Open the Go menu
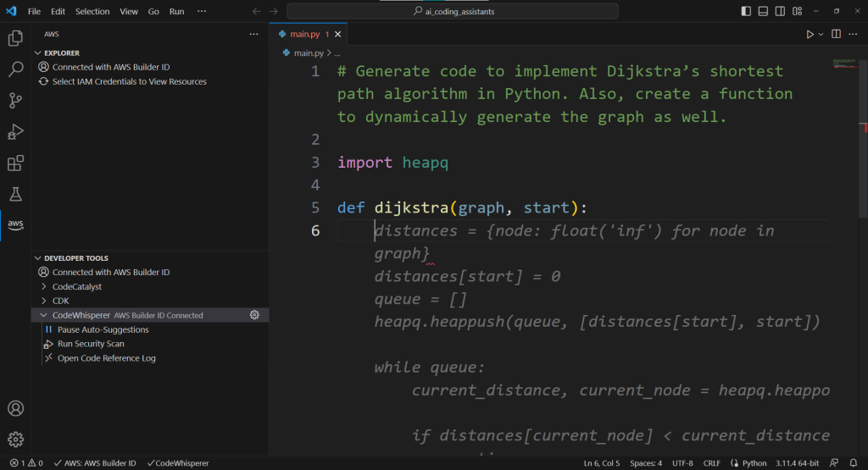This screenshot has height=470, width=868. pos(153,11)
